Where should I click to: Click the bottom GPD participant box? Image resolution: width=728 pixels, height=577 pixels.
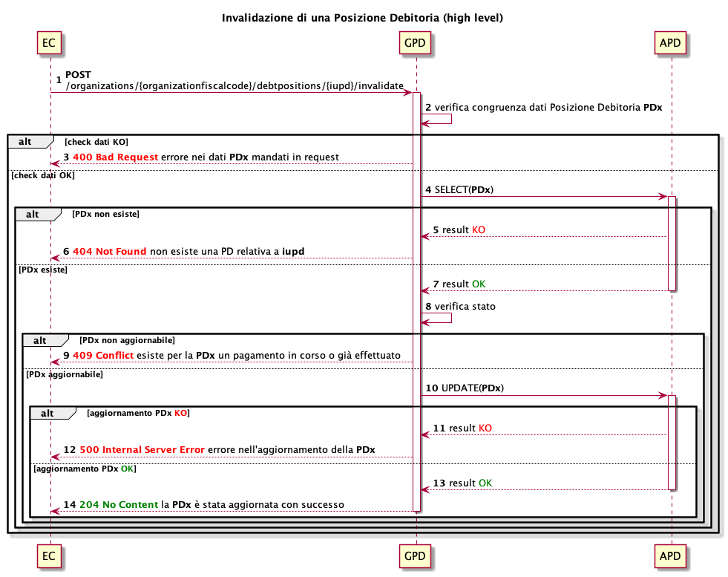[414, 557]
